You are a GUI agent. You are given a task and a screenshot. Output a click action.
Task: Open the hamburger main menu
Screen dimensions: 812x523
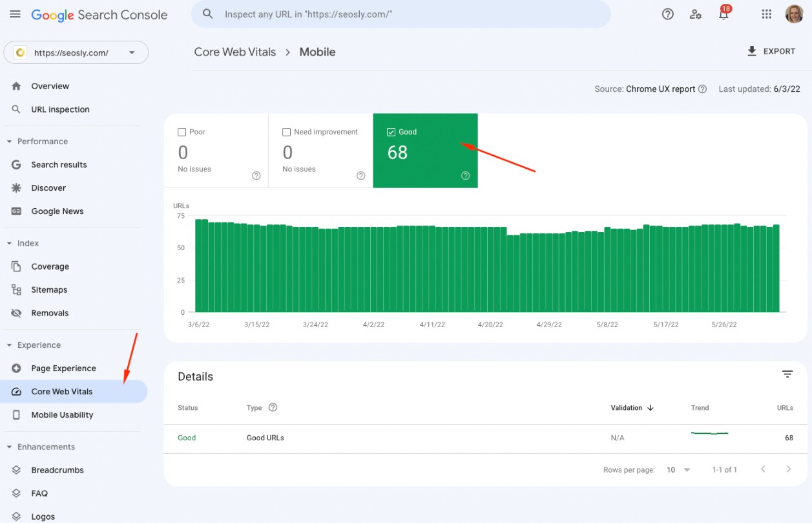(x=15, y=14)
